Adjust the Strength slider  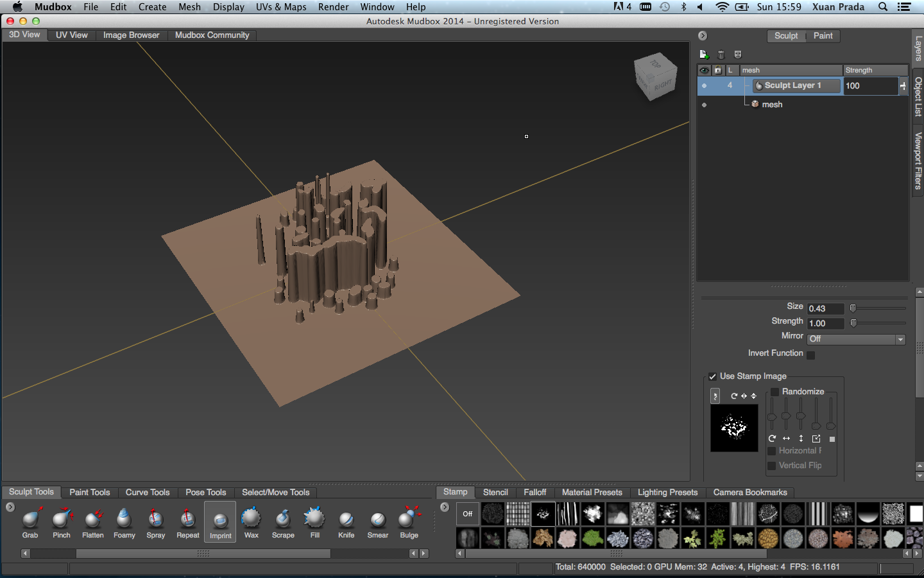pos(878,323)
